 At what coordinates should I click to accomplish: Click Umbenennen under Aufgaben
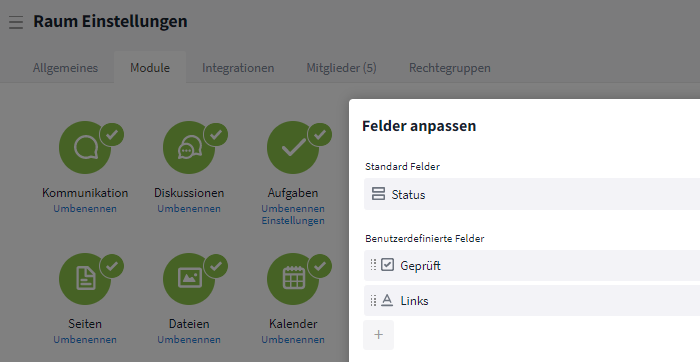coord(293,208)
